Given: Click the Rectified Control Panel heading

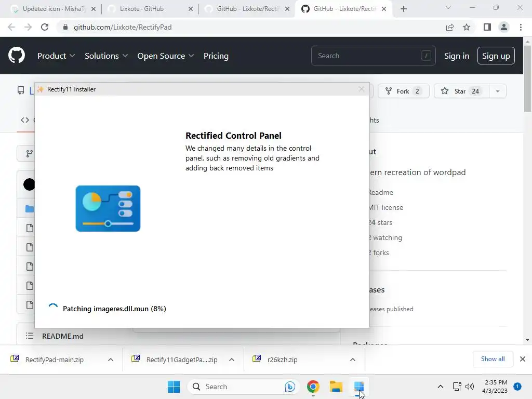Looking at the screenshot, I should (x=233, y=136).
